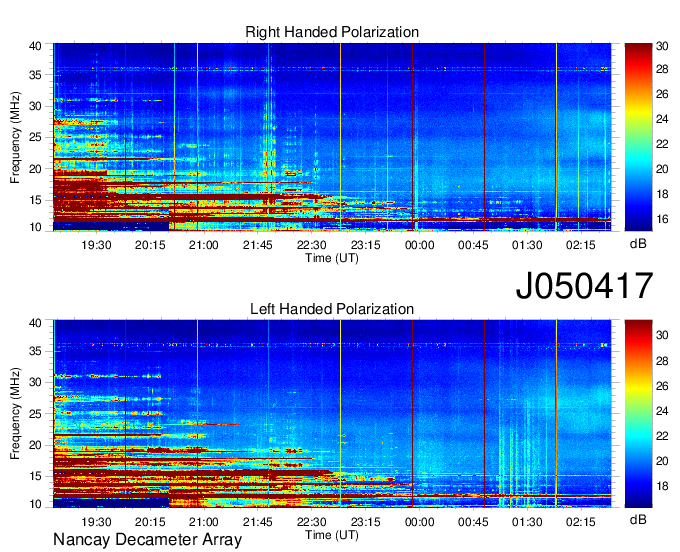The image size is (680, 552).
Task: Click 15 MHz tick on right-handed frequency axis
Action: click(x=35, y=200)
